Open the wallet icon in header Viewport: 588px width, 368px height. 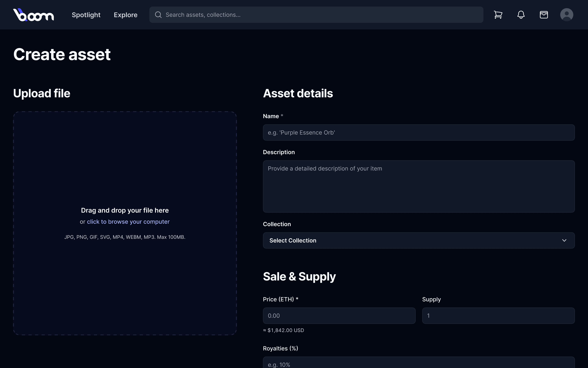click(x=544, y=15)
